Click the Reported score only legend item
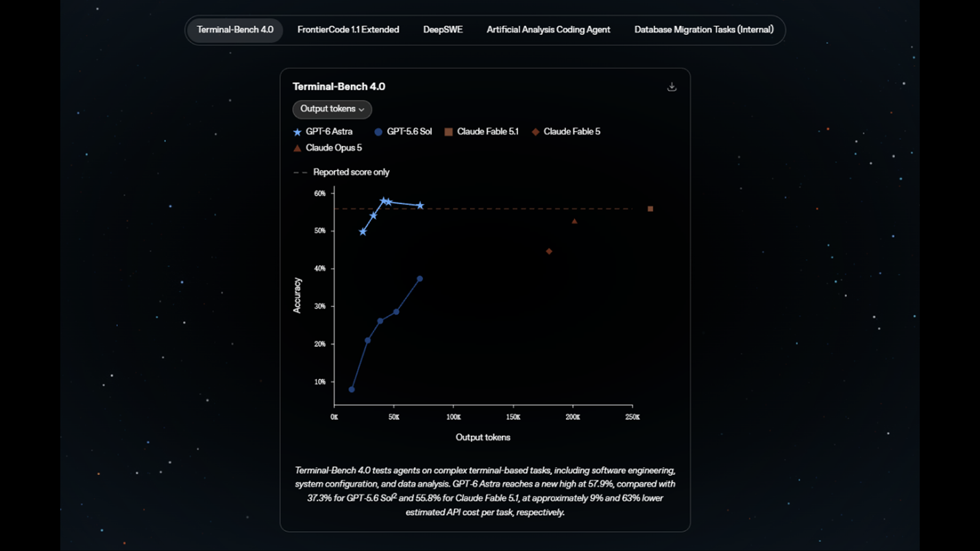980x551 pixels. pos(341,173)
